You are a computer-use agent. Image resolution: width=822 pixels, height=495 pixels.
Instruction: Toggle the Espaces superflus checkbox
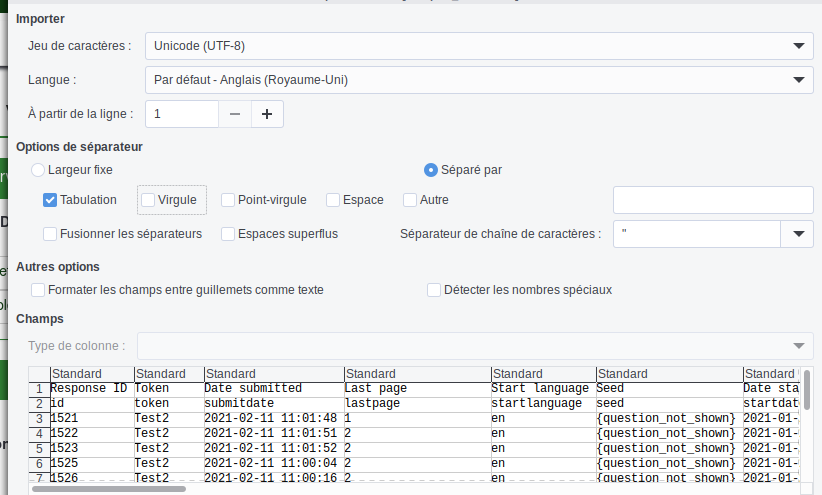click(228, 234)
